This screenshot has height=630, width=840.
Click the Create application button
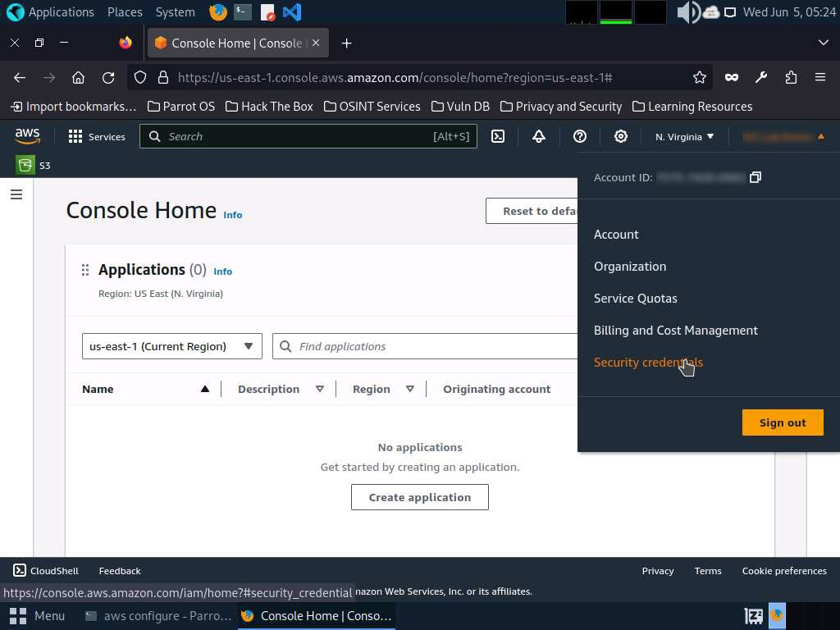pos(419,497)
